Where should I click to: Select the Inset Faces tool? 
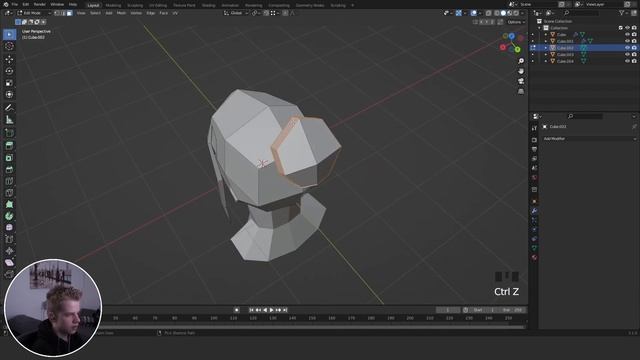[9, 158]
